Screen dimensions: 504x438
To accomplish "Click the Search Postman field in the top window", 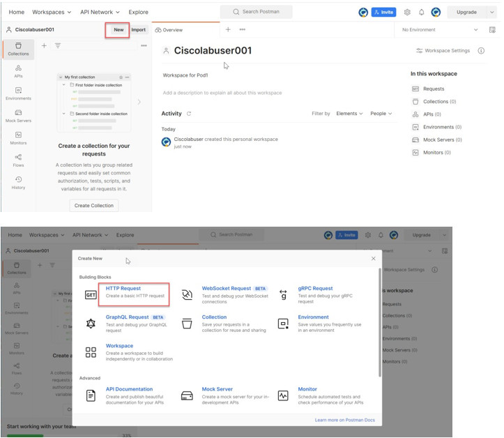I will pyautogui.click(x=256, y=12).
